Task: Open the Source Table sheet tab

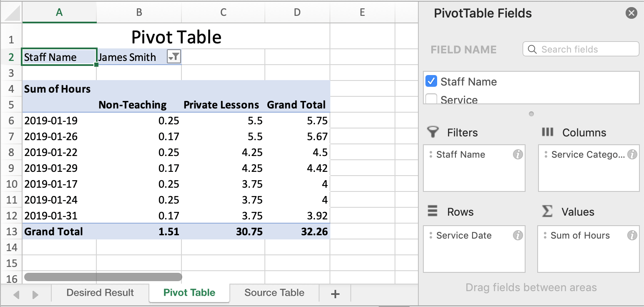Action: [274, 293]
